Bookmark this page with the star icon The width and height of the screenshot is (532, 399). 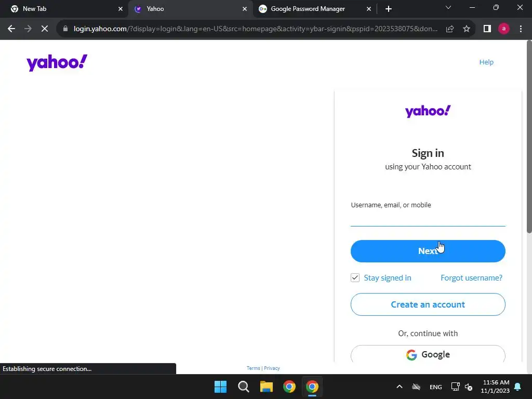[x=467, y=29]
